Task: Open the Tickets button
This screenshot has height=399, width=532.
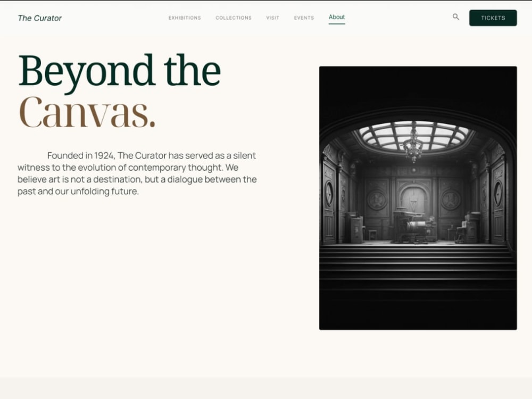Action: (x=493, y=18)
